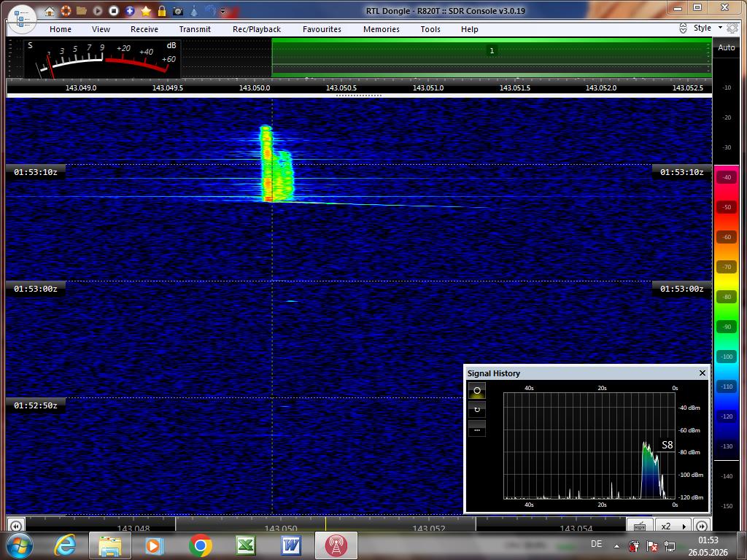Open the round application menu button
The height and width of the screenshot is (560, 747).
(22, 19)
